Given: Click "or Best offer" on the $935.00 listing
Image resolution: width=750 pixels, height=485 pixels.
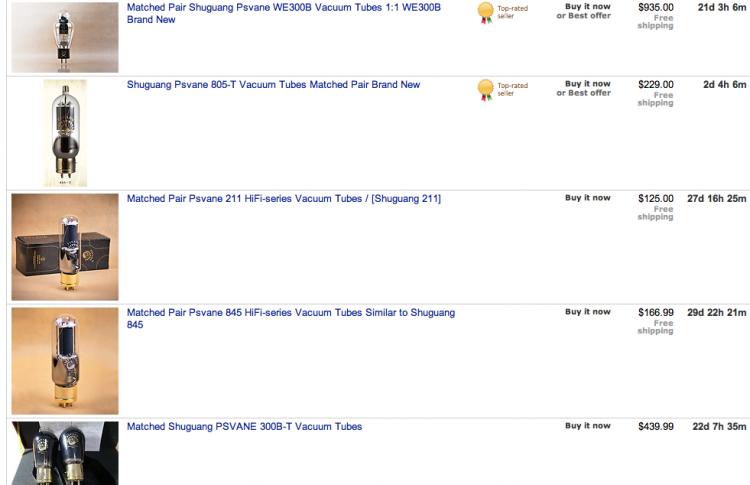Looking at the screenshot, I should tap(584, 16).
